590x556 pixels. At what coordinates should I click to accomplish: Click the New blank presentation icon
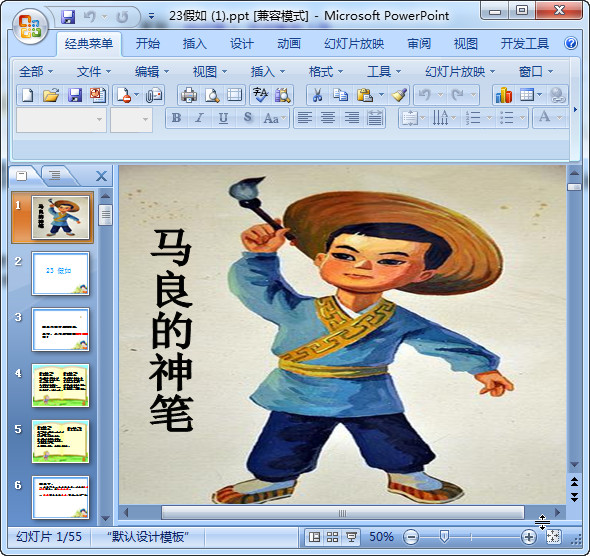(x=28, y=95)
